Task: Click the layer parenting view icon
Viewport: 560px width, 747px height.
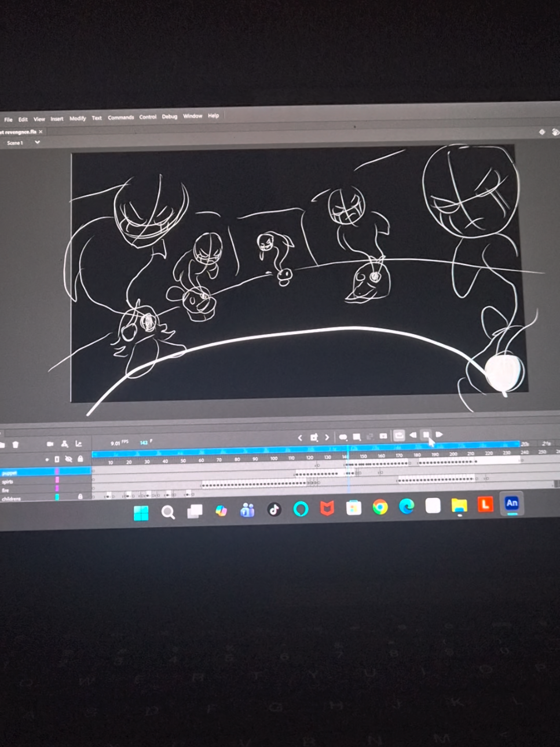Action: tap(64, 444)
